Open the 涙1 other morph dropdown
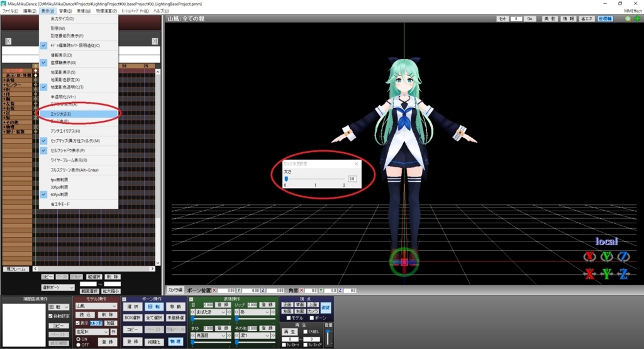644x349 pixels. pos(255,335)
